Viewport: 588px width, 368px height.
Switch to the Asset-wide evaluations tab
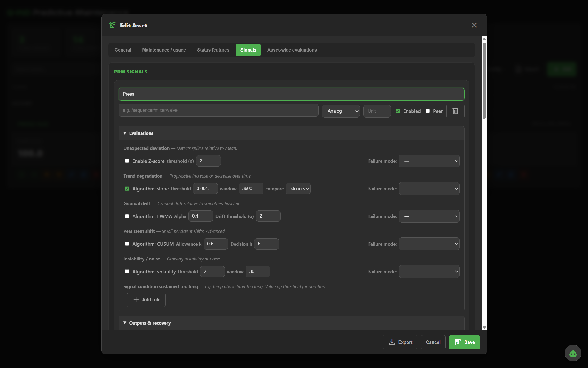292,50
